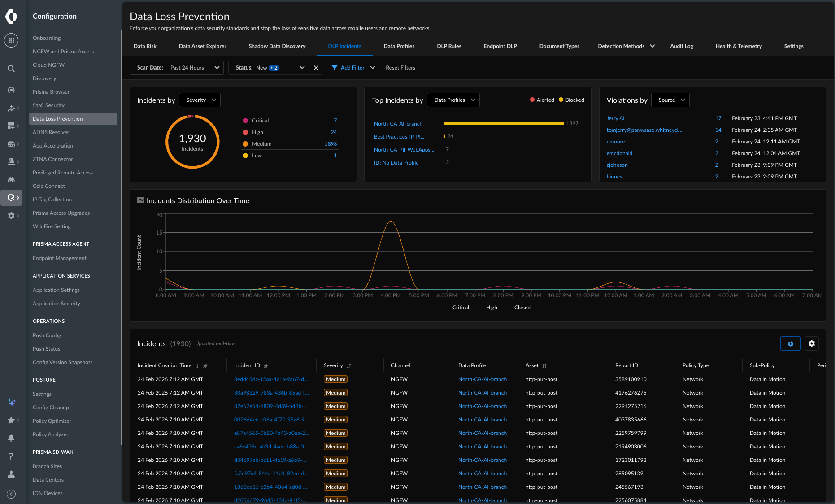Expand the Add Filter chevron
This screenshot has height=504, width=835.
point(373,68)
